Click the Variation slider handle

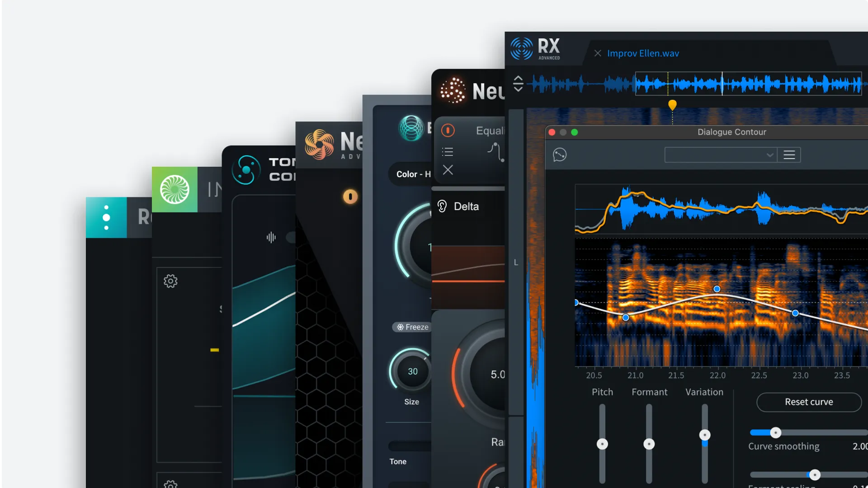pyautogui.click(x=704, y=435)
